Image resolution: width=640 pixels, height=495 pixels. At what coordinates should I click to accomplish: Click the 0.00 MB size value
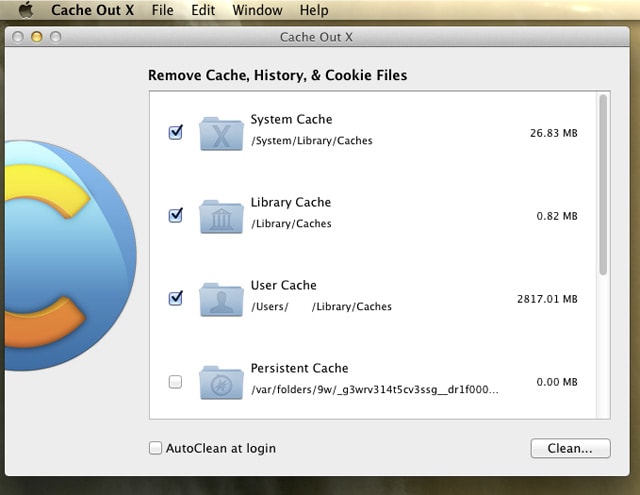557,382
